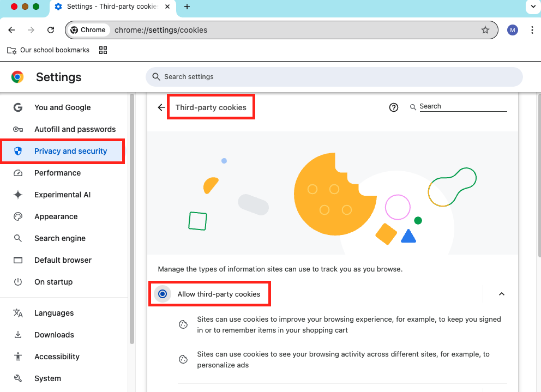Click the speedometer Performance icon

coord(18,173)
